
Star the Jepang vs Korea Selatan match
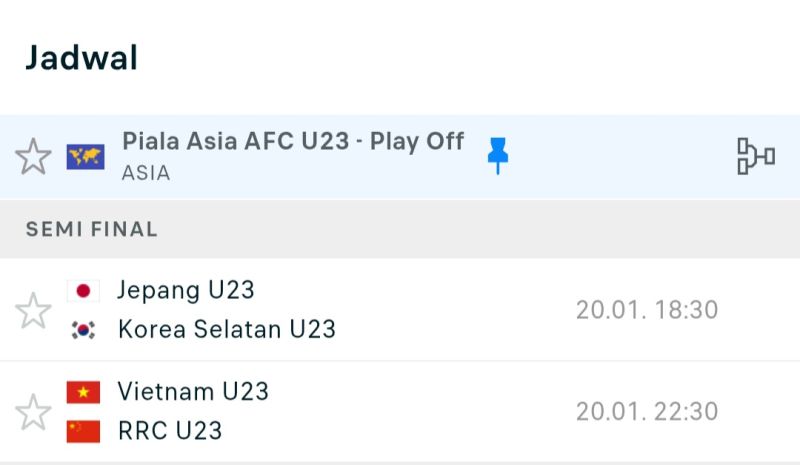(x=33, y=311)
